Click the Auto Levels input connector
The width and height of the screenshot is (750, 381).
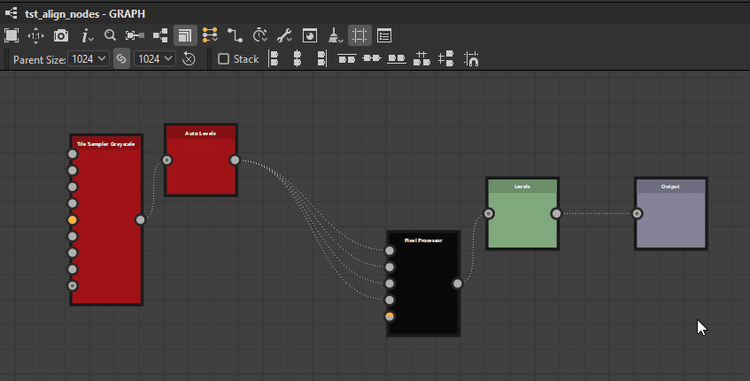[x=167, y=160]
